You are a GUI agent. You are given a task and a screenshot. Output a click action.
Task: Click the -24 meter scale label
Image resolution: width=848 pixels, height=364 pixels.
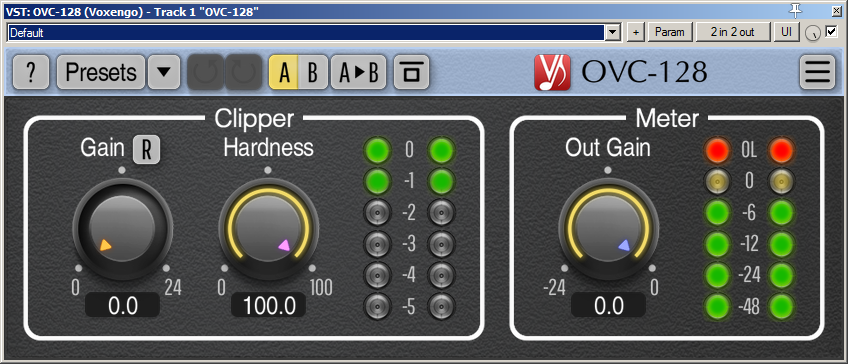coord(749,276)
